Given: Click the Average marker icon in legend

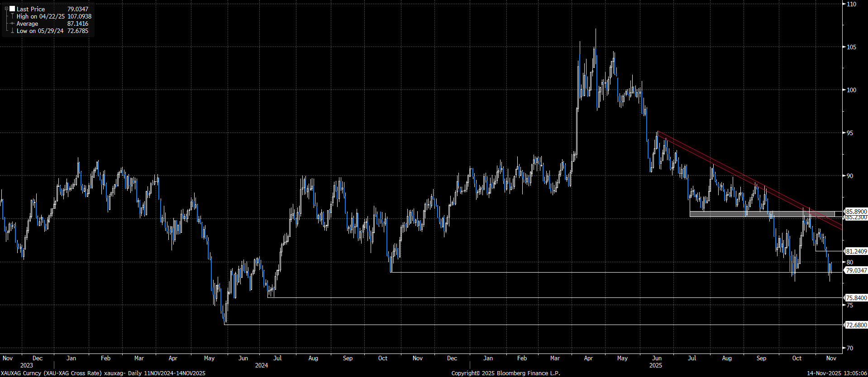Looking at the screenshot, I should point(12,24).
